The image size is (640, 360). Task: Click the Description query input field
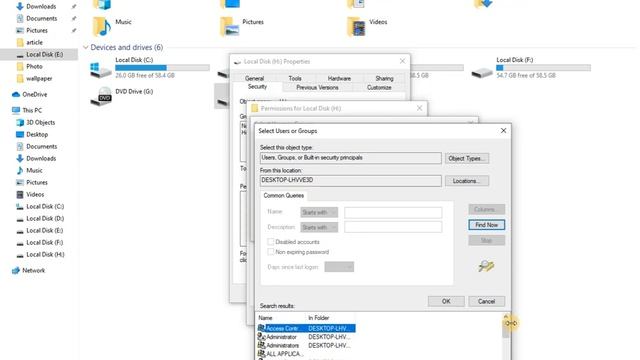393,227
